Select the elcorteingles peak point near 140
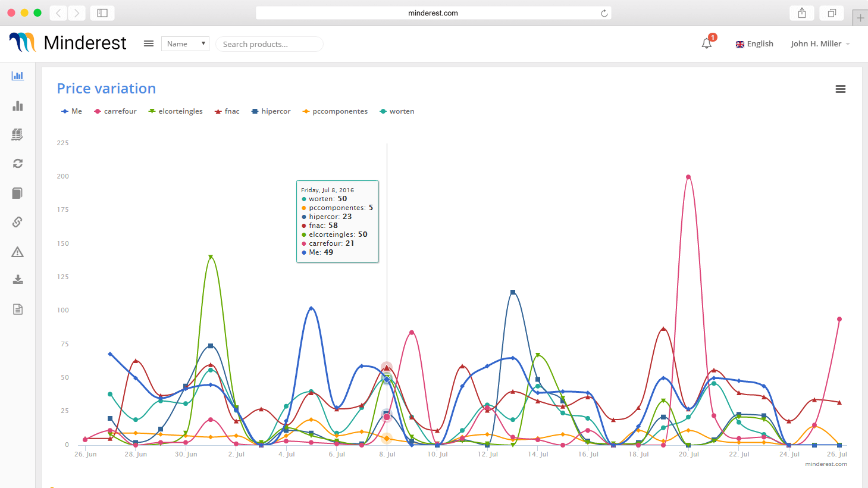This screenshot has width=868, height=488. tap(211, 257)
